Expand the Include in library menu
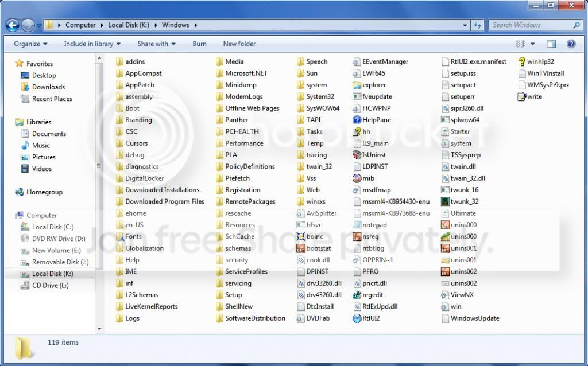 click(x=92, y=44)
